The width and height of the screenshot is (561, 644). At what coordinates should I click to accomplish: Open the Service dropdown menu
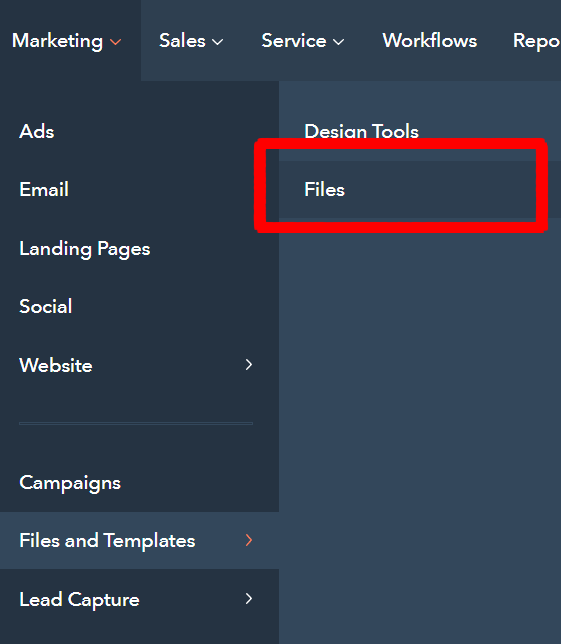pos(303,41)
